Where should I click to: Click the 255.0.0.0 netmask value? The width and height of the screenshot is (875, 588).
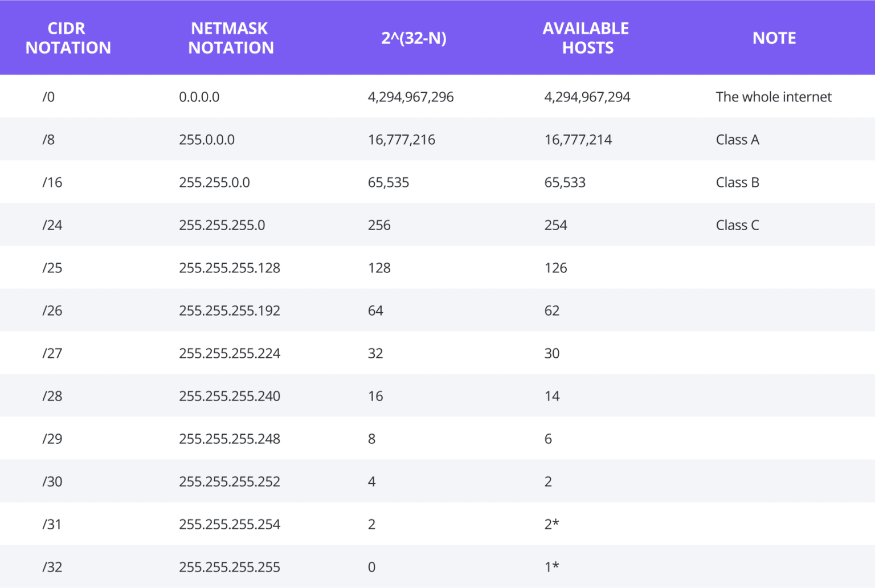coord(207,139)
